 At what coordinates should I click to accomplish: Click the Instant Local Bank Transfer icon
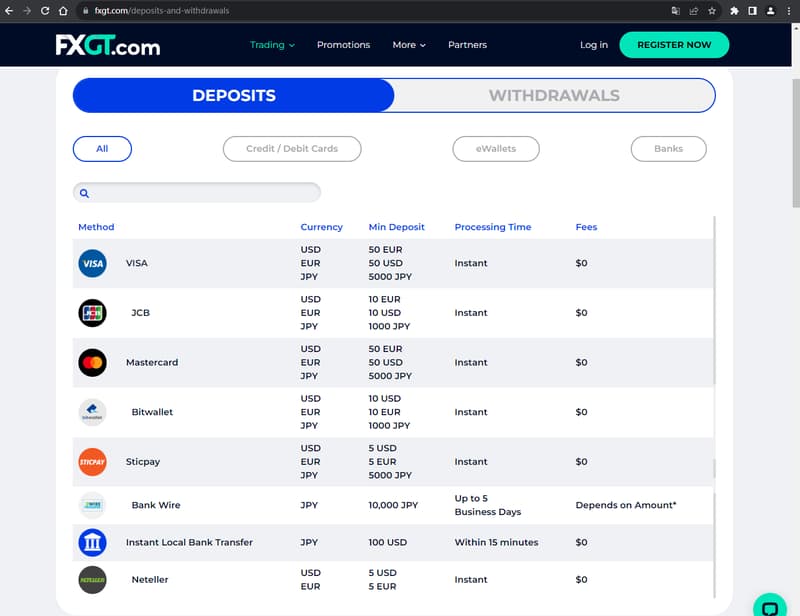point(92,543)
